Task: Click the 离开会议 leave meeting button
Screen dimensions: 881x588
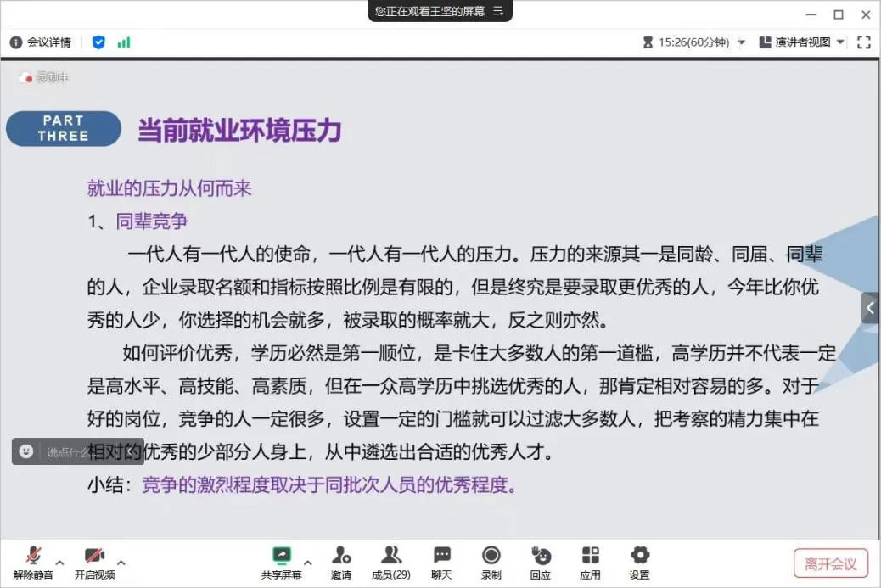Action: tap(830, 563)
